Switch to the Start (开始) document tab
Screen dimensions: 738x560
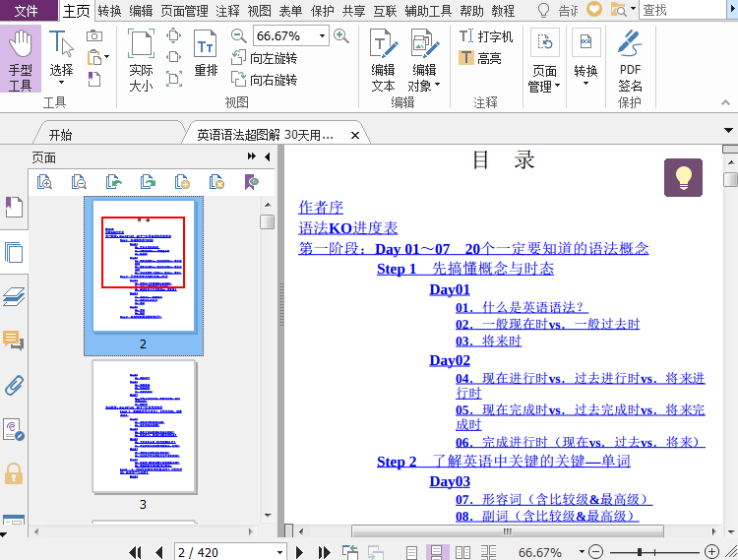pos(60,135)
